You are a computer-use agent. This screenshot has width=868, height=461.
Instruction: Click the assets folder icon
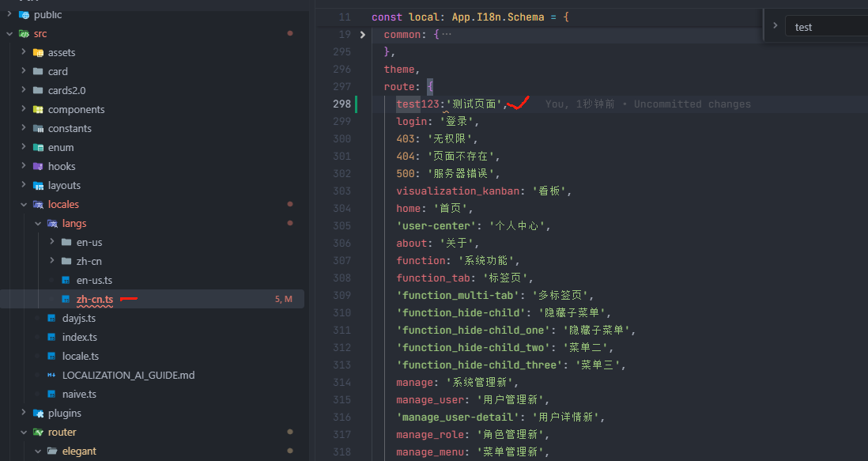click(x=38, y=53)
